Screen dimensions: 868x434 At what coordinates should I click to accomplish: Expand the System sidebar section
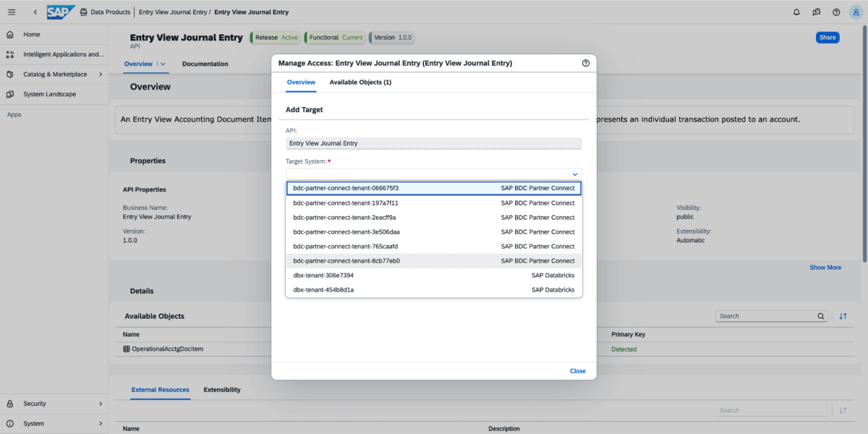100,424
